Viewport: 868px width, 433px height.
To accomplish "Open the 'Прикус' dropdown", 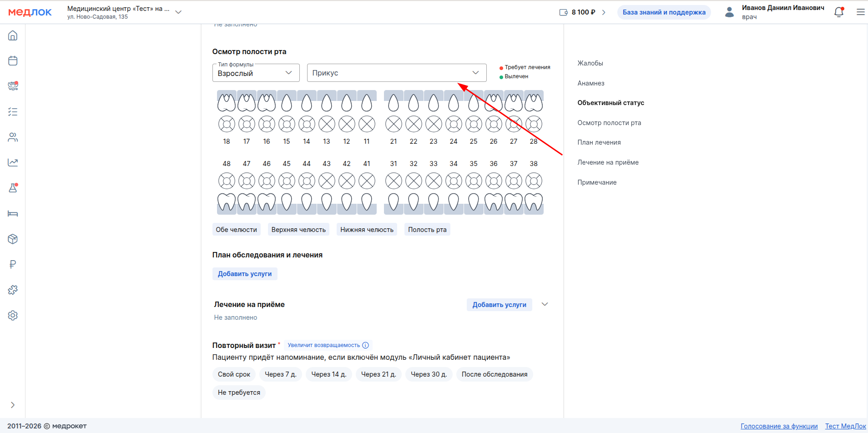I will point(396,73).
